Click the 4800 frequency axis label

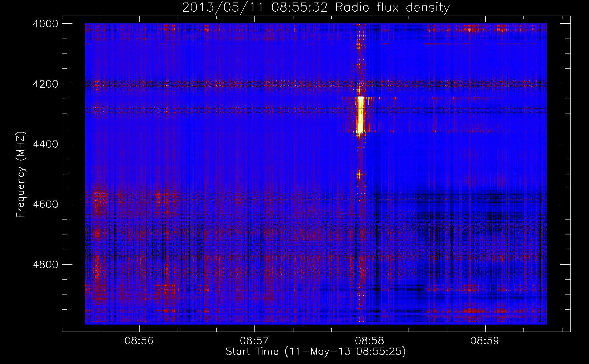(46, 265)
